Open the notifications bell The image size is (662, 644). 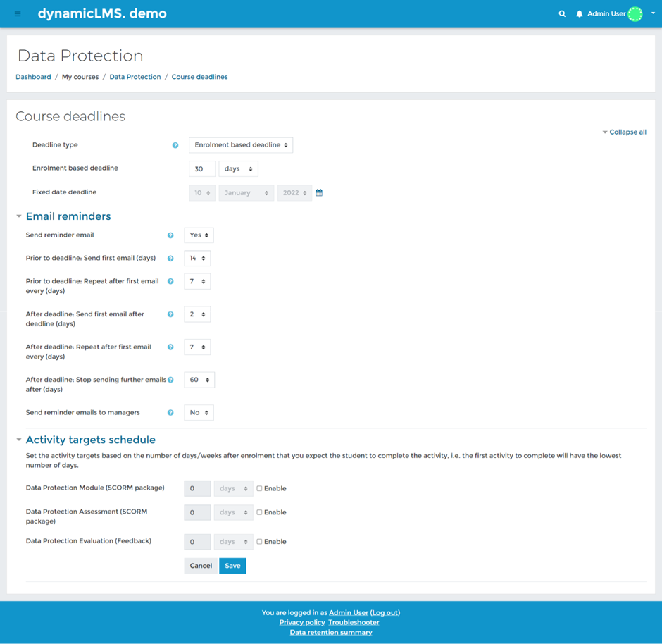click(579, 14)
